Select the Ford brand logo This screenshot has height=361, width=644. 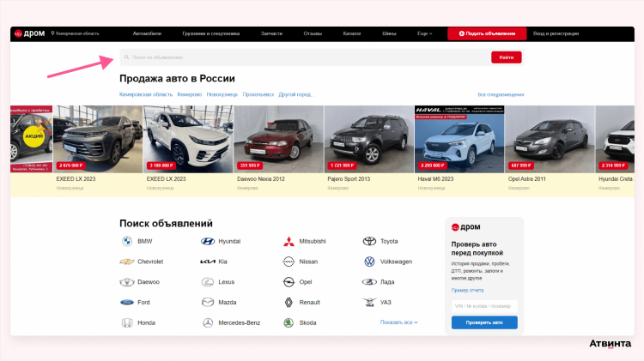tap(127, 303)
